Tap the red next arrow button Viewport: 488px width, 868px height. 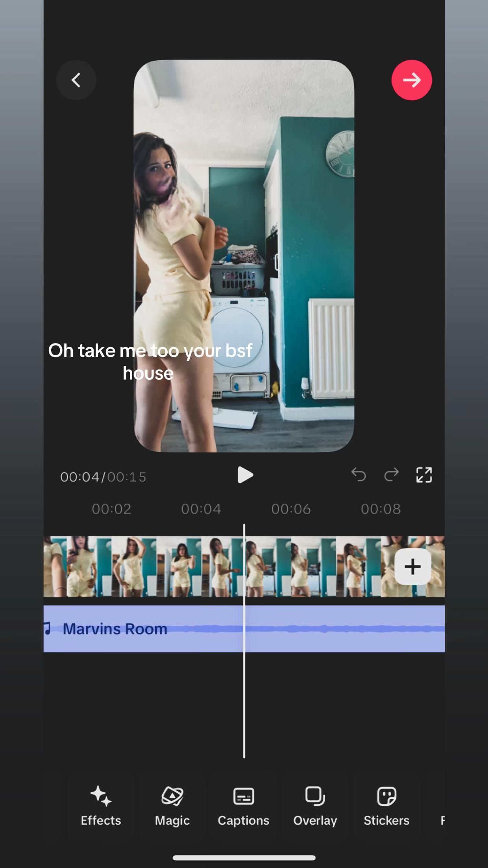pos(412,80)
